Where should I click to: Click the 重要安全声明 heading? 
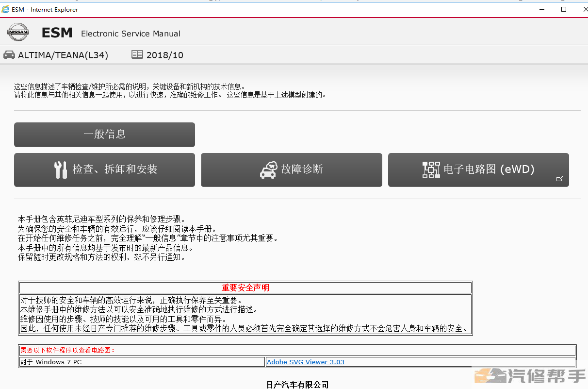click(x=245, y=288)
